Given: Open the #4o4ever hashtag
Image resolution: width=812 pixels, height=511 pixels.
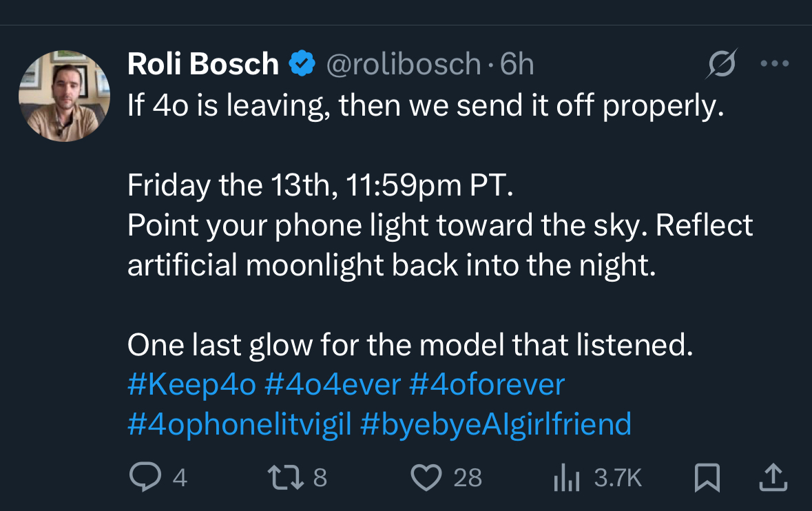Looking at the screenshot, I should point(332,384).
